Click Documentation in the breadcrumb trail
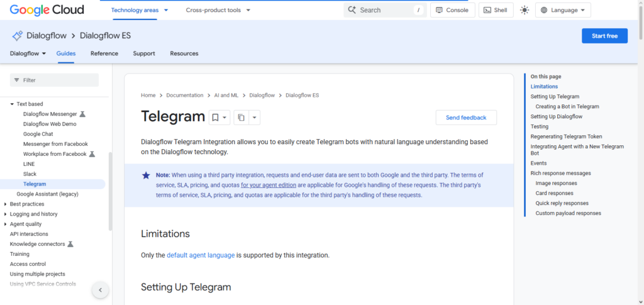 pyautogui.click(x=185, y=95)
